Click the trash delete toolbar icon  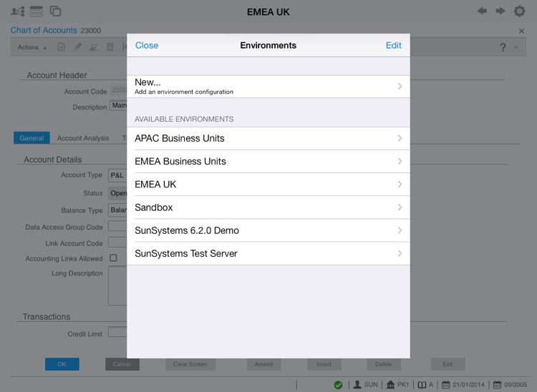pos(110,47)
